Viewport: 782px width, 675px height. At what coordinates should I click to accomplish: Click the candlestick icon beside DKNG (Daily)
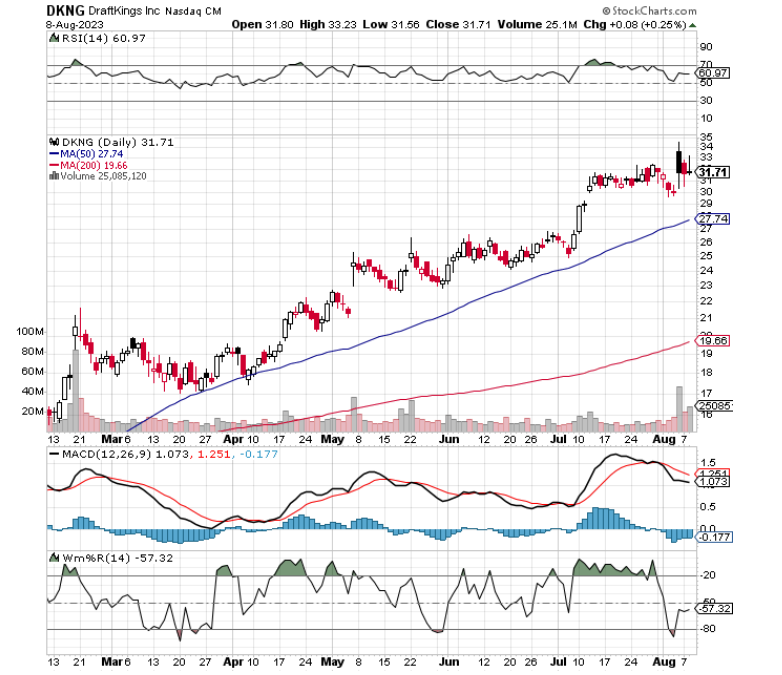[54, 142]
